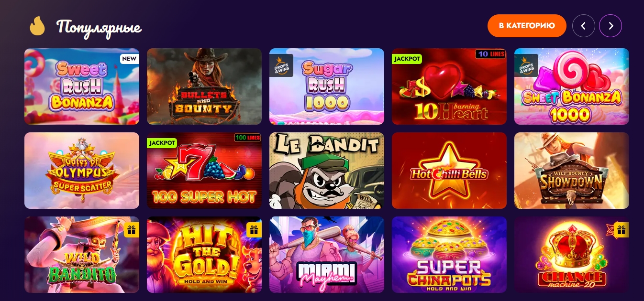Click the JACKPOT badge on 10 Burning Heart
Viewport: 644px width, 301px height.
407,59
